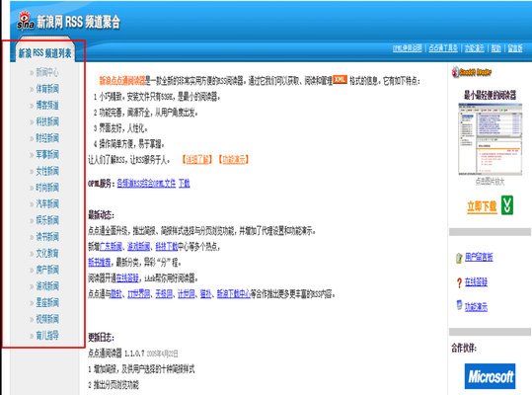Open 新闻中心 in the channel list
The width and height of the screenshot is (532, 395).
(x=47, y=72)
